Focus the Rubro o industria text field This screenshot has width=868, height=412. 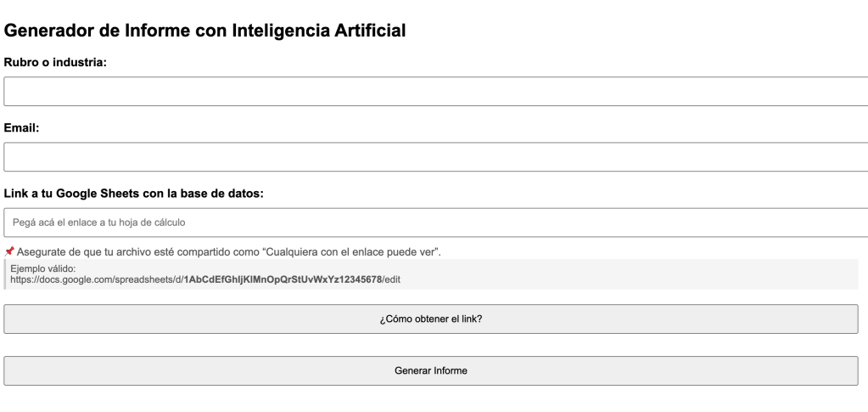click(x=434, y=92)
